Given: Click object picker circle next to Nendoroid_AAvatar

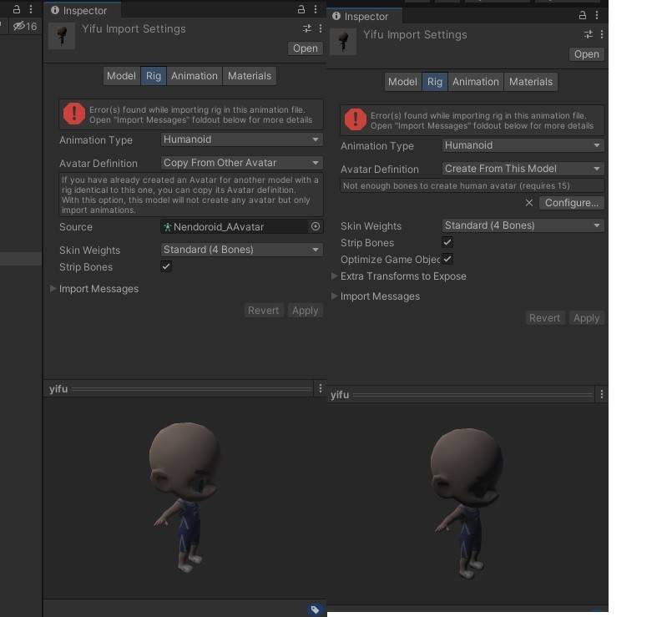Looking at the screenshot, I should click(316, 226).
